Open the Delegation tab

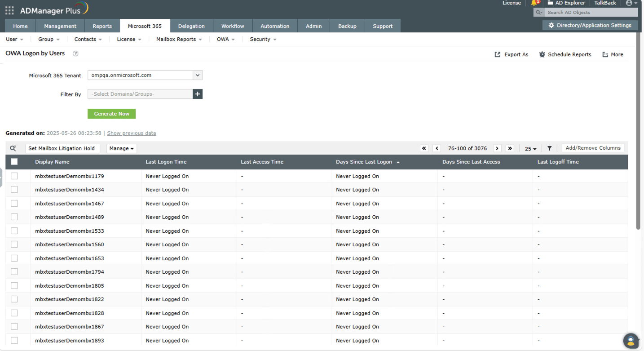coord(191,26)
